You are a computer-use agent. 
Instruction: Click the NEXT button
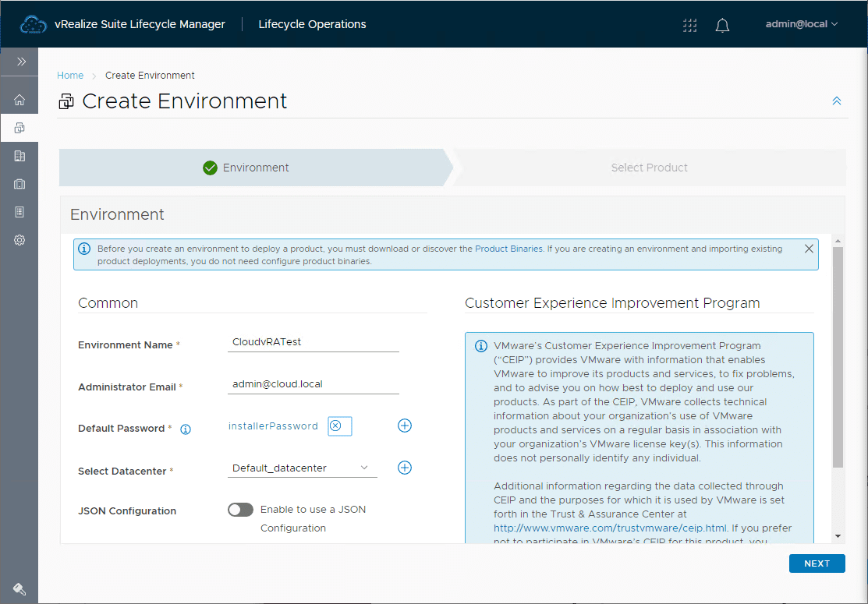click(x=817, y=563)
